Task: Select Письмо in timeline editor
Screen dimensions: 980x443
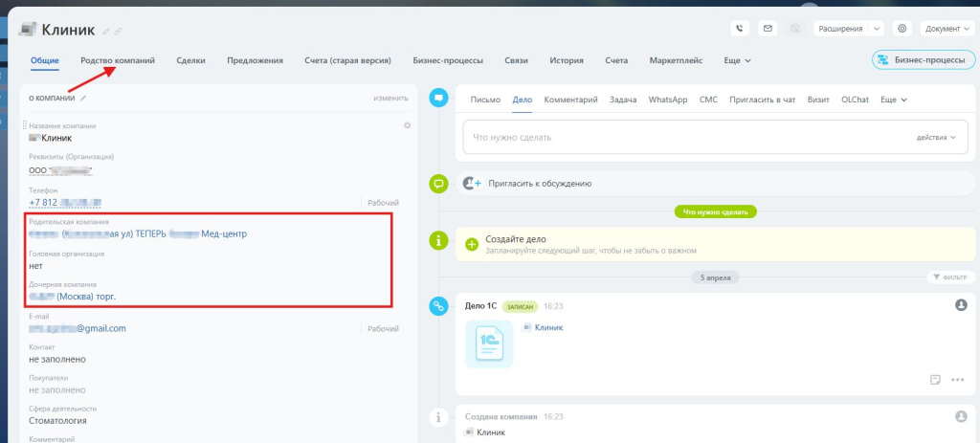Action: (x=485, y=100)
